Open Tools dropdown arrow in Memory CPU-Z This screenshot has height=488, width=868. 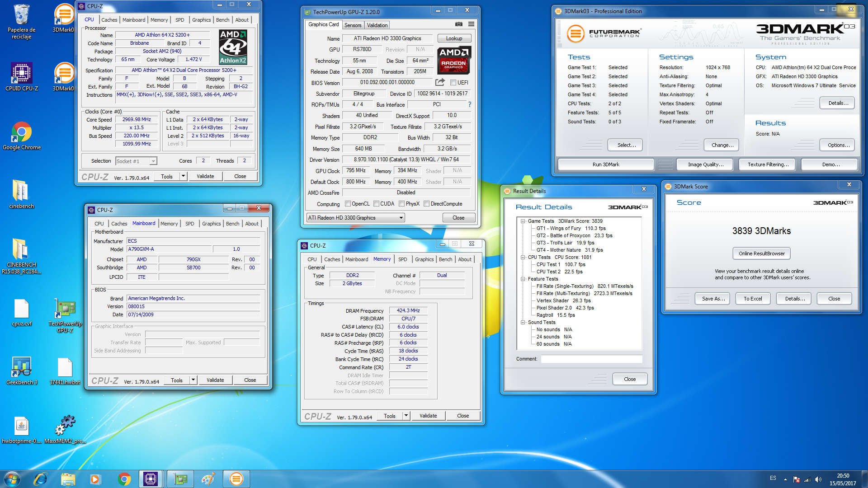click(406, 416)
